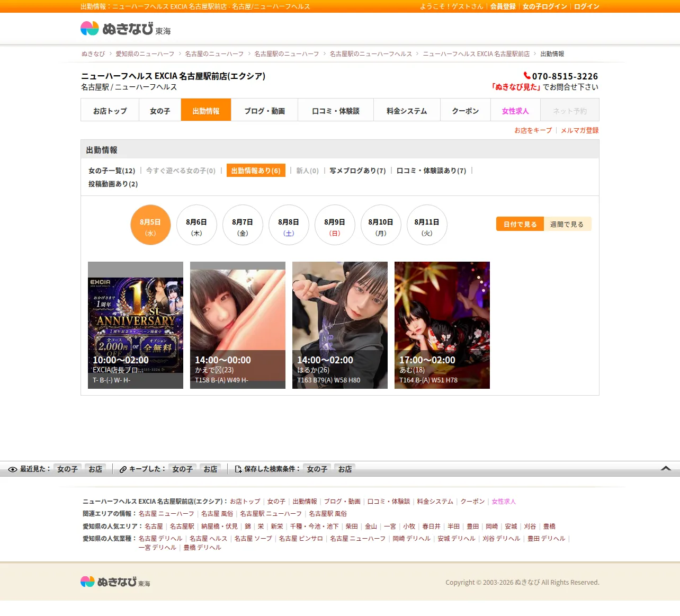Click お店 button next to 最近見た

click(95, 469)
